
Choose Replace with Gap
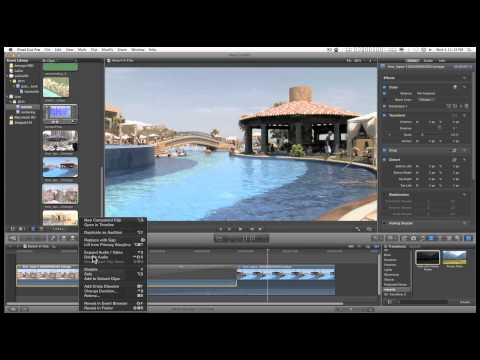[113, 240]
